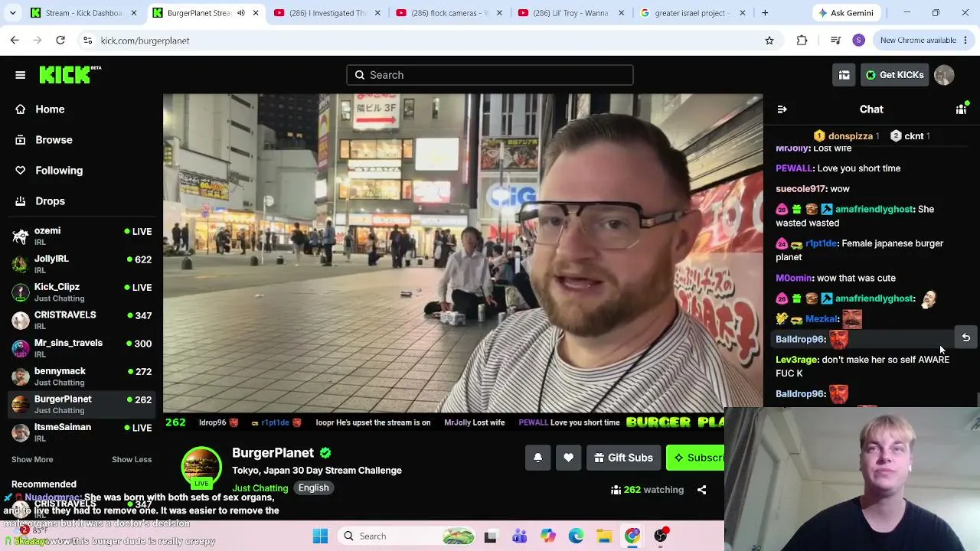Collapse the chat panel with the arrow icon

click(782, 109)
